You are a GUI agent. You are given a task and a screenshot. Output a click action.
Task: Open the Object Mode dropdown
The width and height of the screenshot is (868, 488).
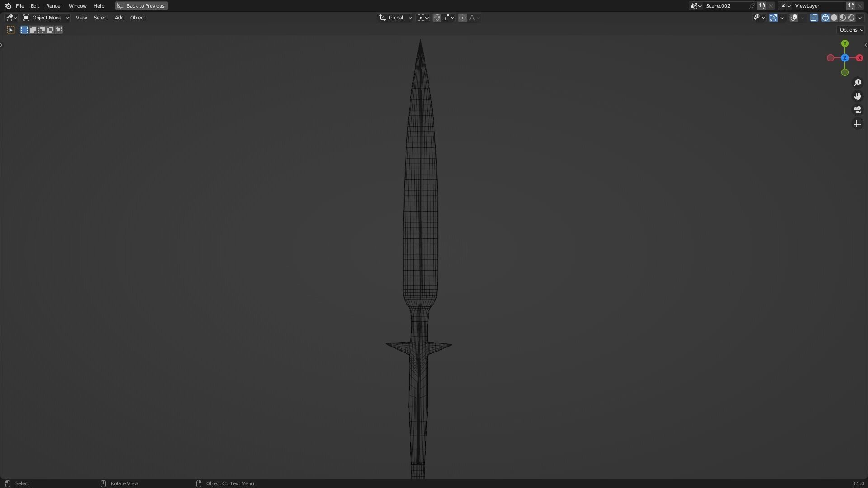pos(46,18)
